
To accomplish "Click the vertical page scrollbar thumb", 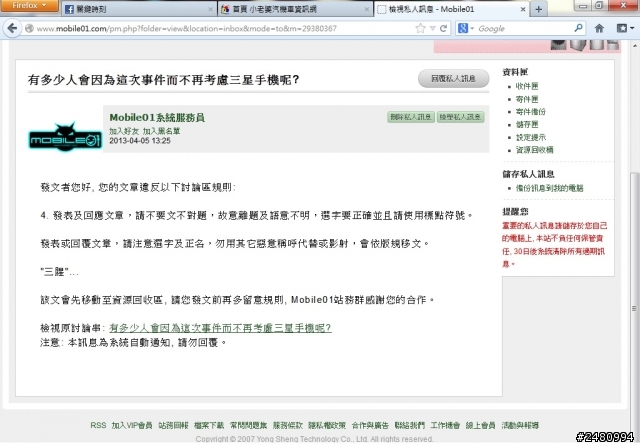I will pos(634,306).
